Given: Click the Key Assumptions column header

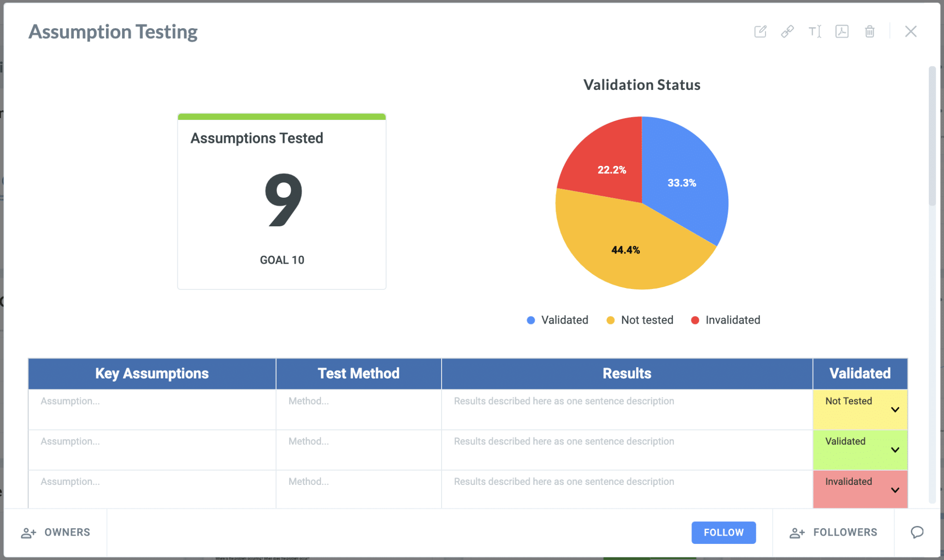Looking at the screenshot, I should 152,373.
